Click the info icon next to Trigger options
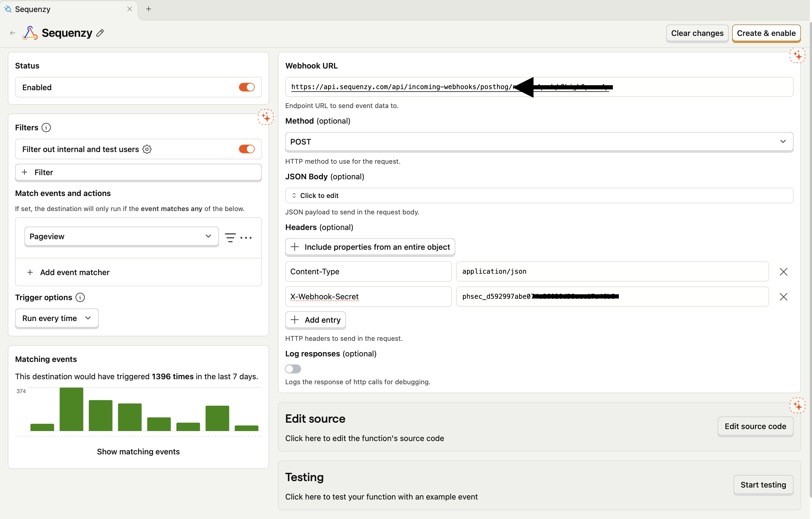The width and height of the screenshot is (812, 519). 80,297
